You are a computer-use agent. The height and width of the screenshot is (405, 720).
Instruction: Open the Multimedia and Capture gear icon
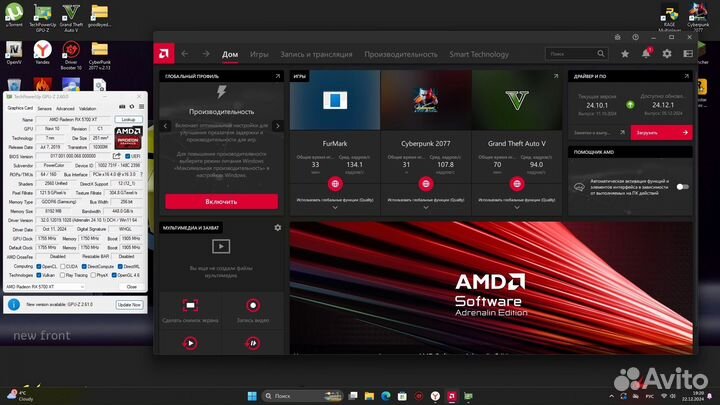pos(277,227)
